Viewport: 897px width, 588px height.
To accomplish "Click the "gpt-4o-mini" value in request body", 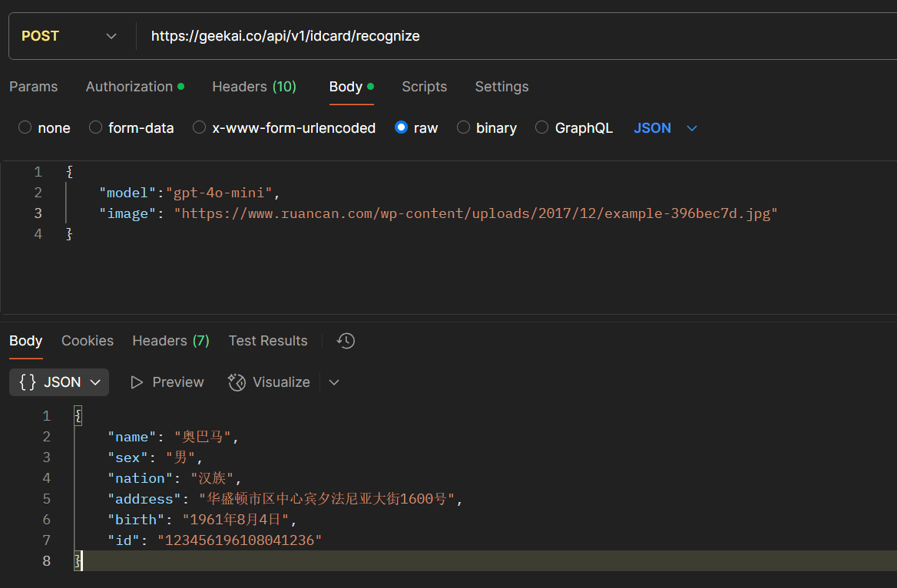I will coord(219,193).
